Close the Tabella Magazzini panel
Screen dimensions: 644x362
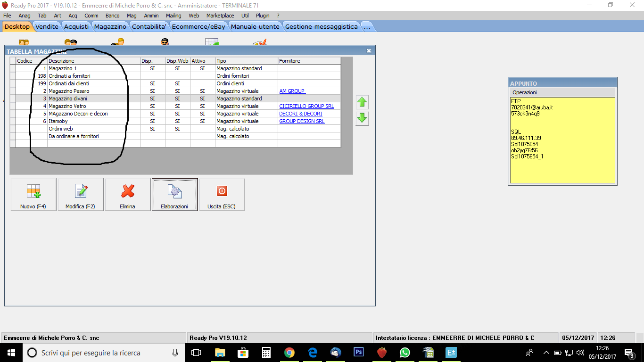pyautogui.click(x=369, y=50)
